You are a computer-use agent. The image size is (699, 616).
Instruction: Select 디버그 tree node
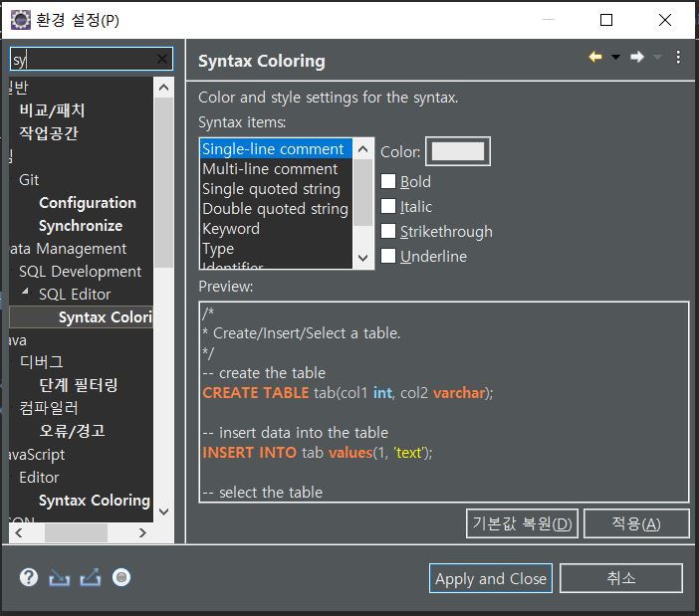pos(42,361)
